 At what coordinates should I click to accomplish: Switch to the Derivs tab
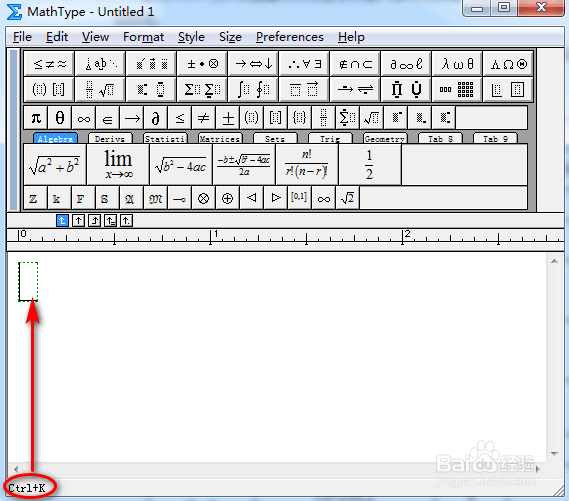tap(110, 139)
